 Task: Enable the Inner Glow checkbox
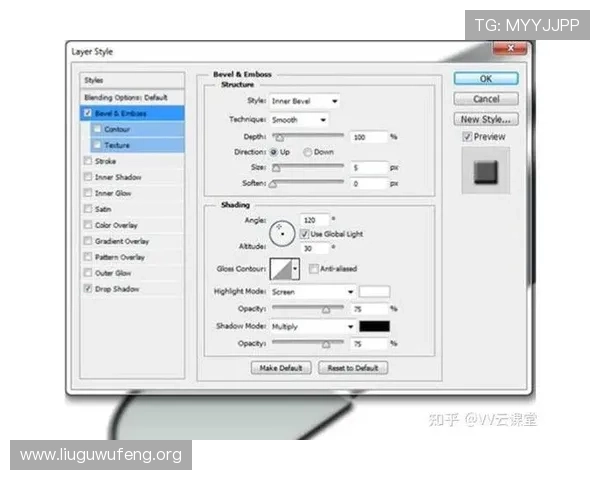(x=88, y=193)
